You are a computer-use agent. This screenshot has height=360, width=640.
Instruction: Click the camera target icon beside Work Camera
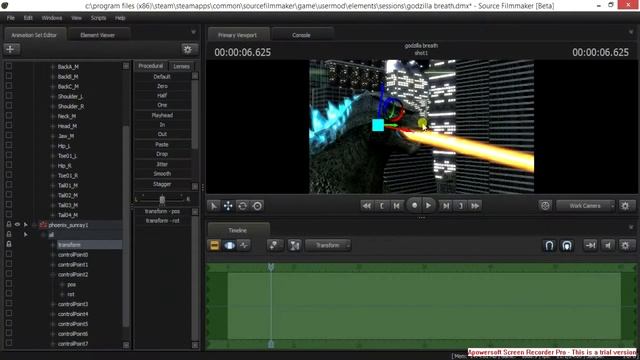[545, 206]
